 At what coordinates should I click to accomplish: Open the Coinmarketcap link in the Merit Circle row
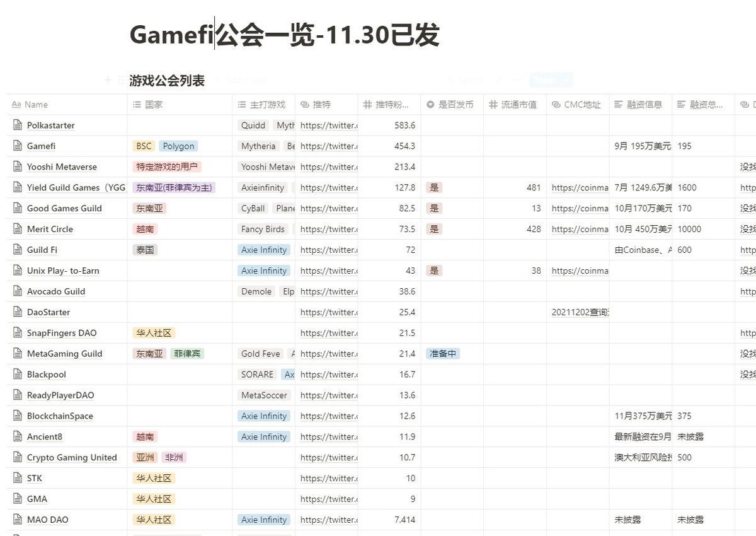[x=580, y=230]
